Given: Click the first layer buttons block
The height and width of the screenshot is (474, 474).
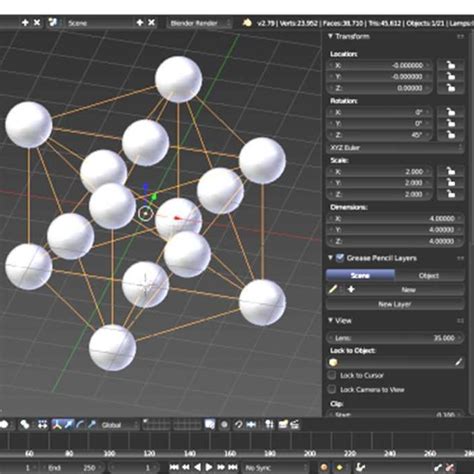Looking at the screenshot, I should [157, 425].
